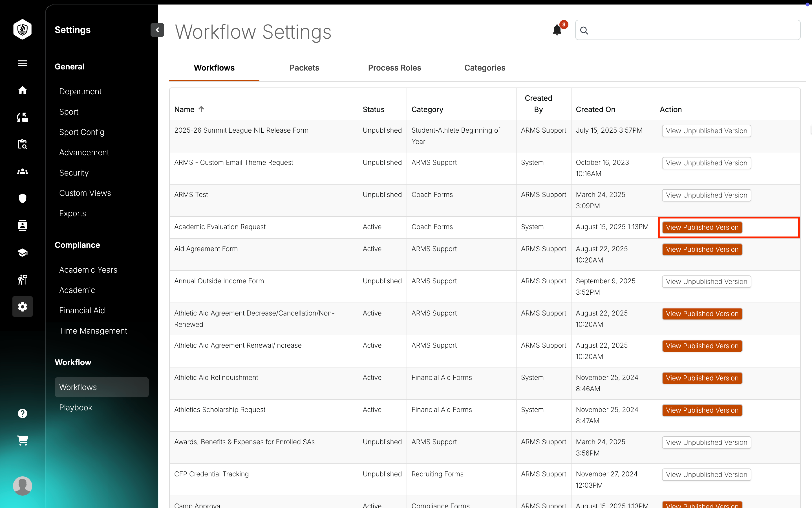
Task: Open Exports settings link
Action: [72, 213]
